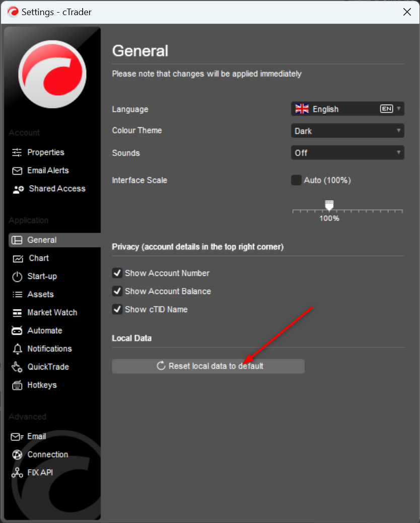Open the Language dropdown
420x523 pixels.
(x=347, y=109)
